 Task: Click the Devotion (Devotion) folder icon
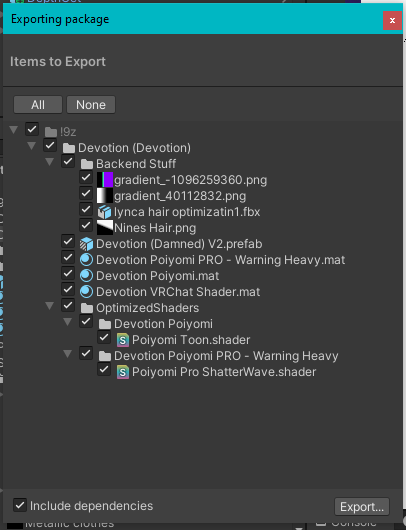(x=69, y=148)
